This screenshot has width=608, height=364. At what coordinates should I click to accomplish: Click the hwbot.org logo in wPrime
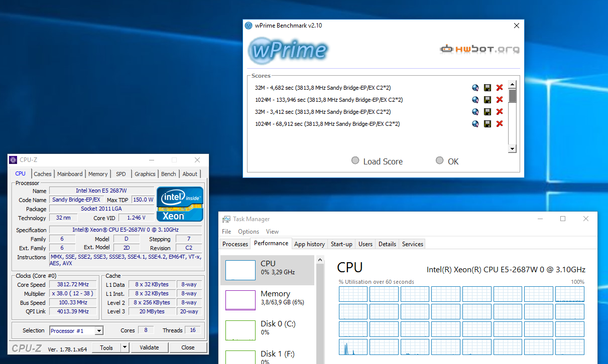pyautogui.click(x=479, y=49)
